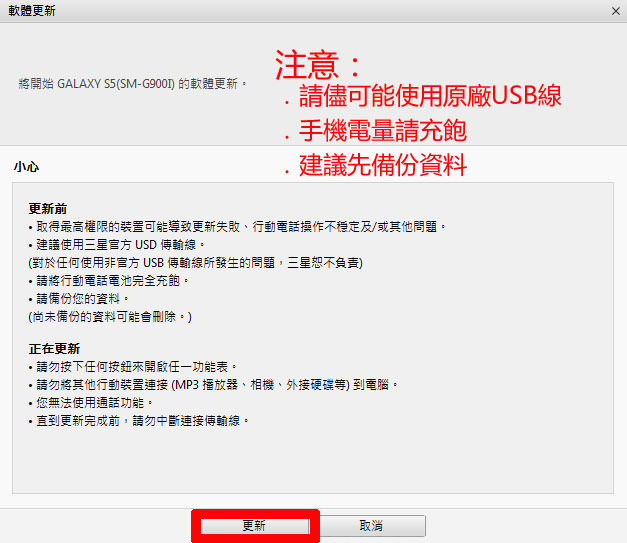Close the 軟體更新 dialog window
627x543 pixels.
tap(612, 9)
